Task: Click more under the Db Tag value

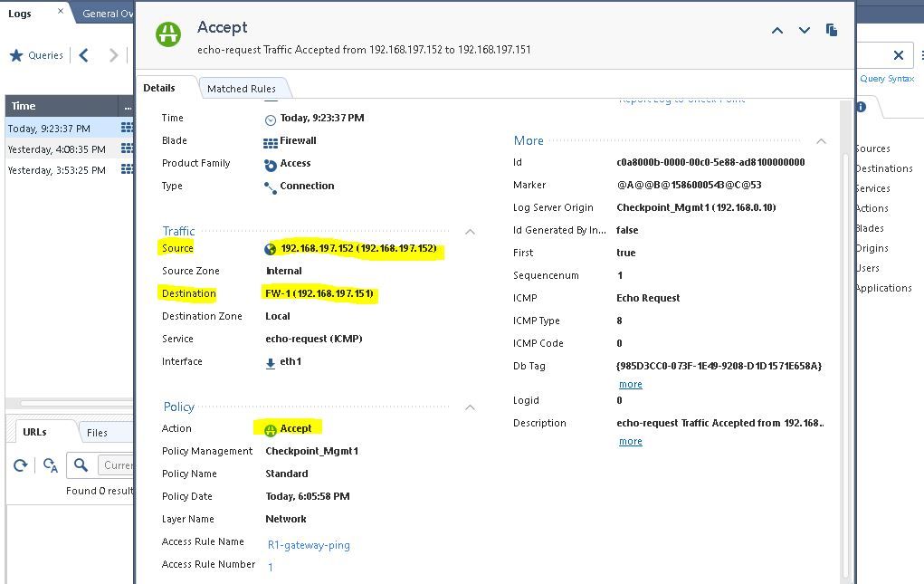Action: (629, 384)
